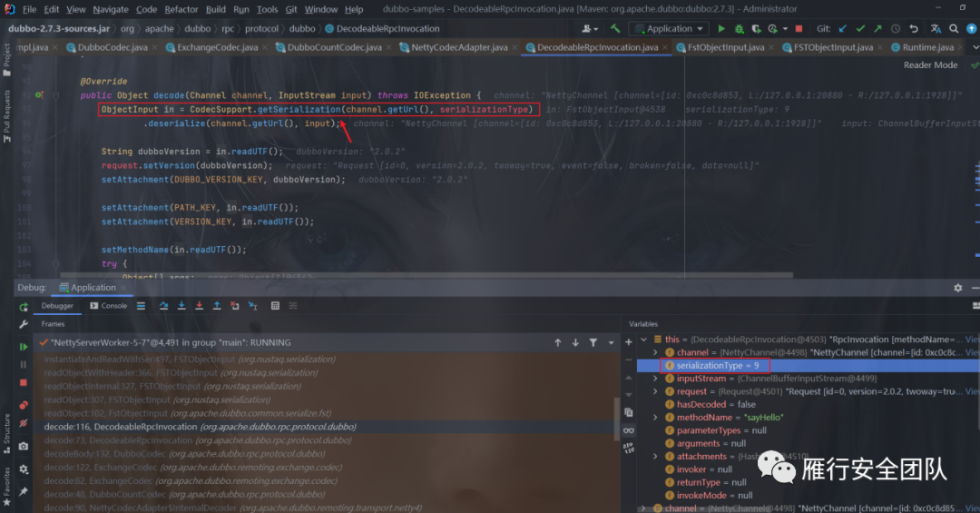Expand the inputStream variable
The width and height of the screenshot is (980, 513).
[x=655, y=379]
